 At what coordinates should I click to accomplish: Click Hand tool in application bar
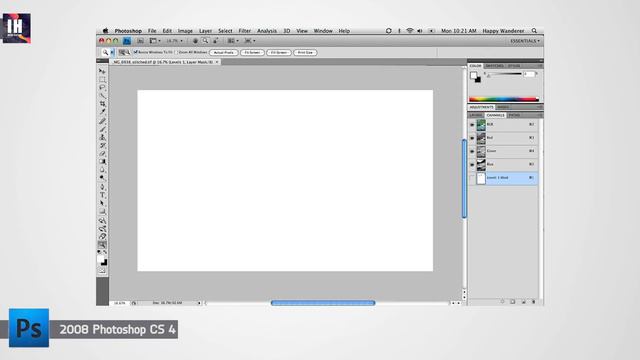tap(195, 41)
